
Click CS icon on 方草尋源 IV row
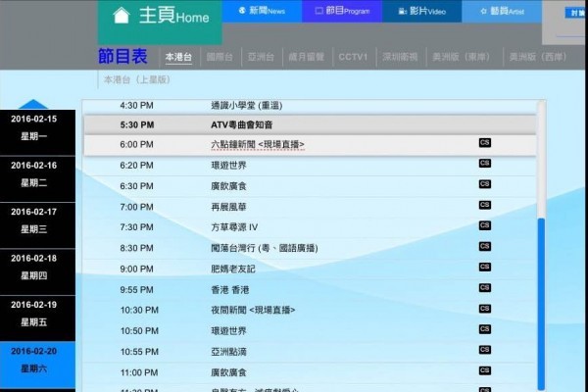point(484,226)
